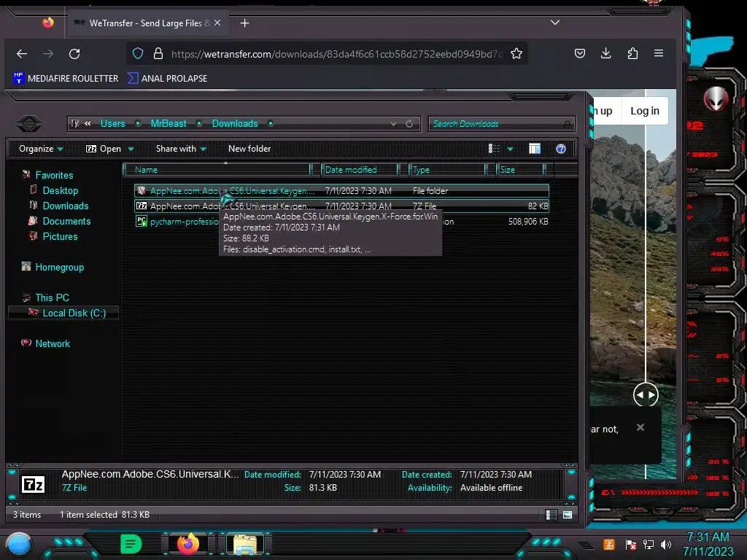Screen dimensions: 747x560
Task: Expand address bar history dropdown
Action: (x=393, y=124)
